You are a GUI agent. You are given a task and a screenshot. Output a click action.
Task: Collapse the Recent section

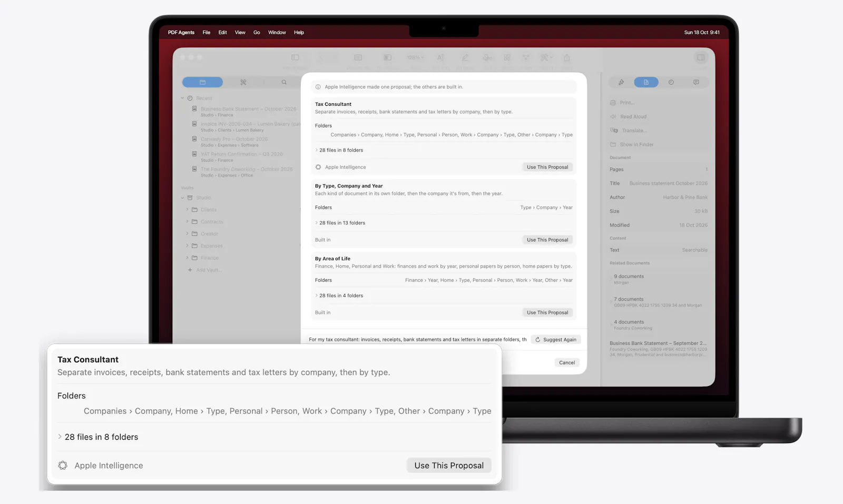point(183,98)
